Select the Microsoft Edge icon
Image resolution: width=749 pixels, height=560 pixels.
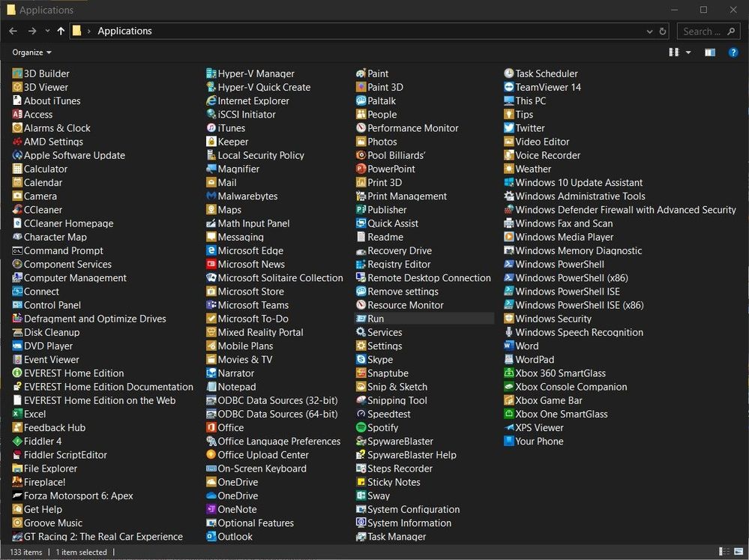point(211,251)
